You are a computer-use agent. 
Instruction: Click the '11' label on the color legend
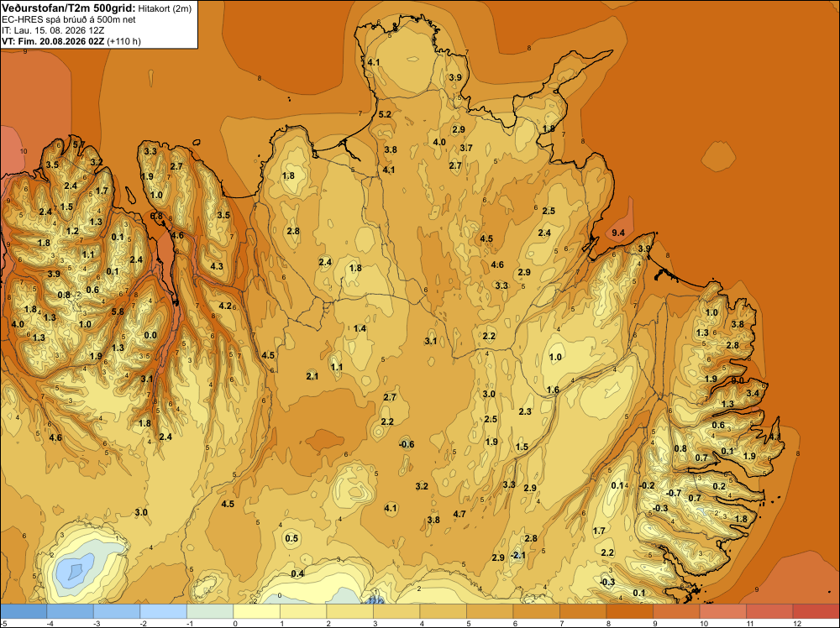click(750, 623)
